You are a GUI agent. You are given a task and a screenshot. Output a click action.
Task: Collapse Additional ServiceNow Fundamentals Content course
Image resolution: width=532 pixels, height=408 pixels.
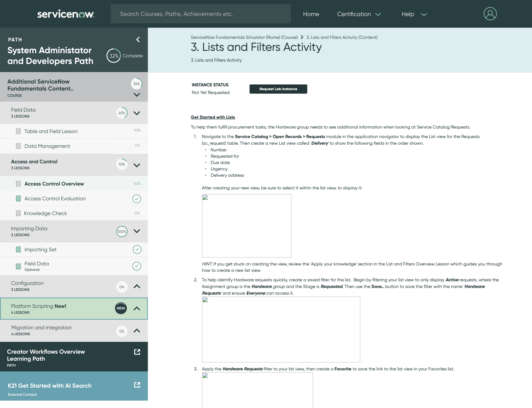[137, 95]
